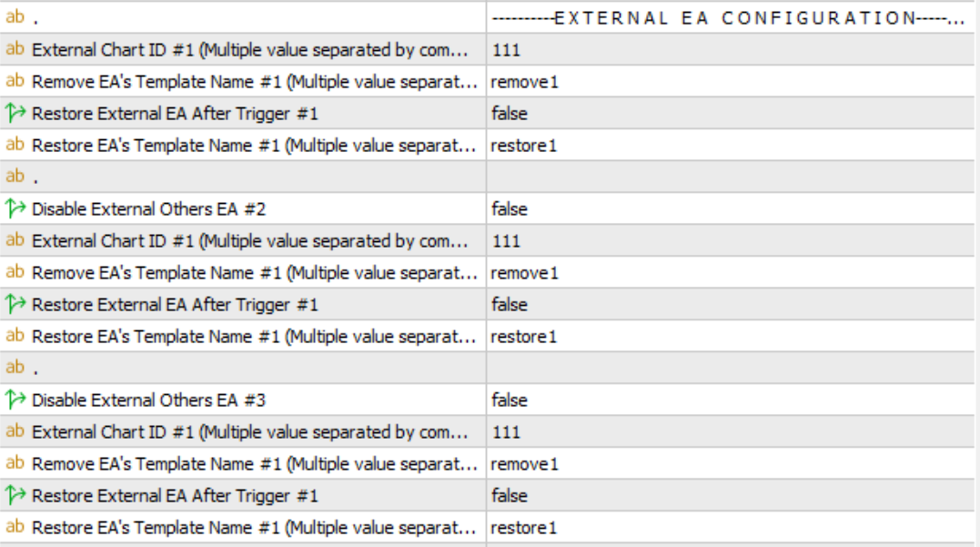
Task: Click the boolean icon beside Disable External Others EA #3
Action: (x=15, y=400)
